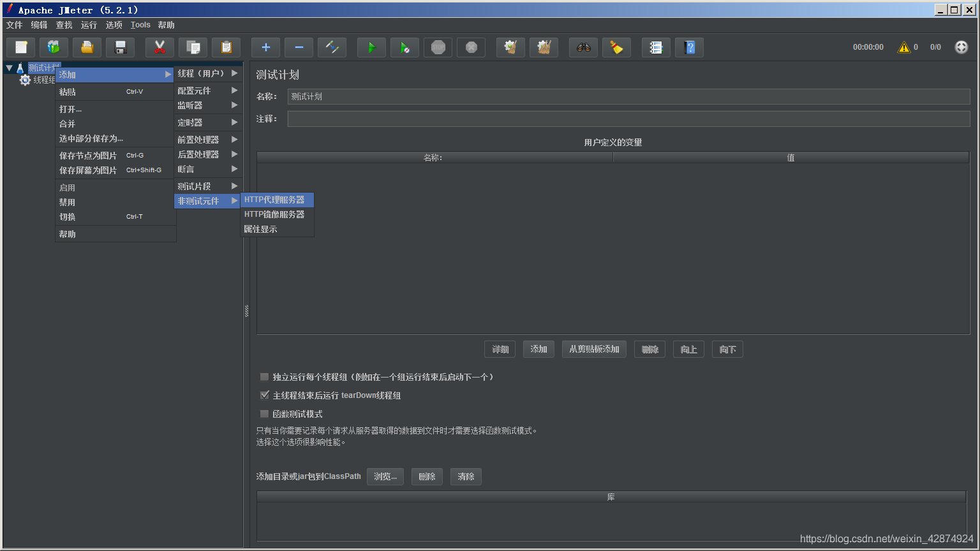
Task: Expand the 定时器 submenu
Action: point(207,122)
